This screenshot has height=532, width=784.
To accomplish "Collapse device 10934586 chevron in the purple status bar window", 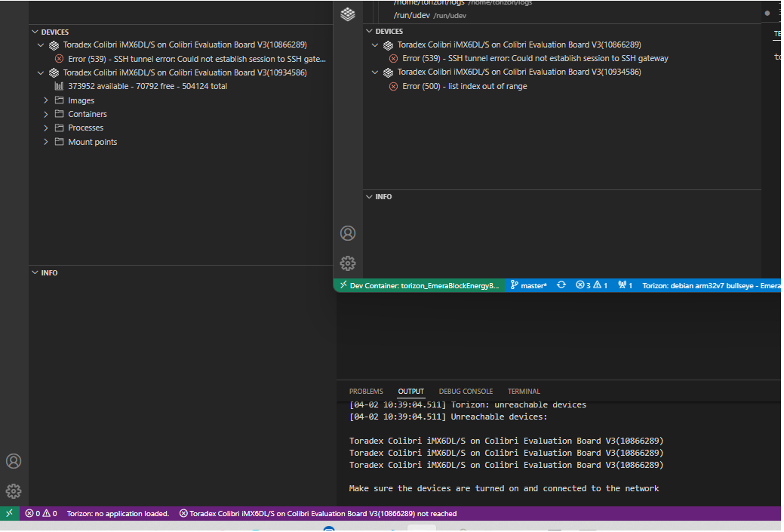I will (41, 73).
